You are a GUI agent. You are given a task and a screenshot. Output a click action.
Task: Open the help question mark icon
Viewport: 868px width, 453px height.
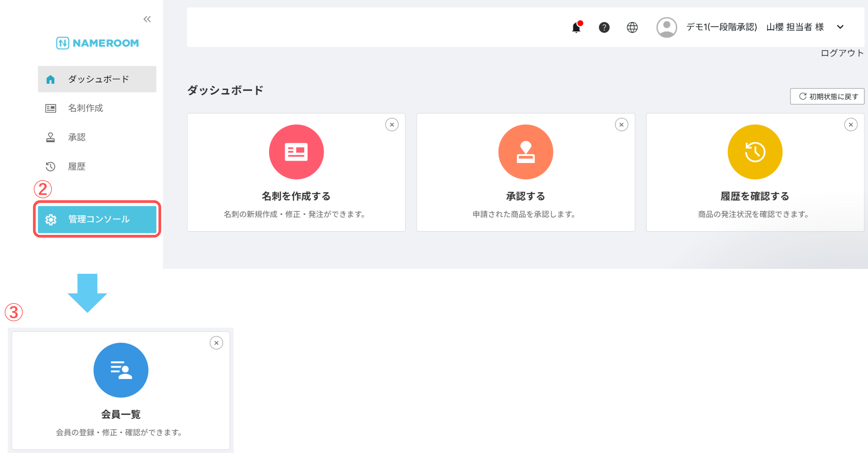pos(604,27)
